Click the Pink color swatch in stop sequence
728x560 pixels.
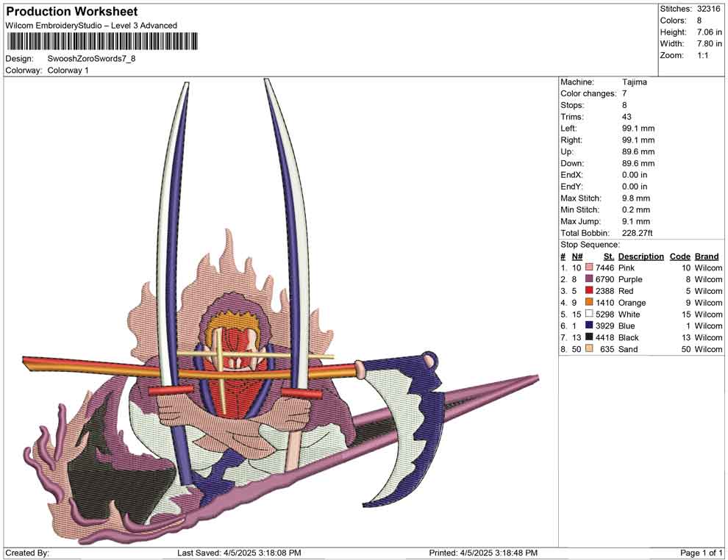(x=589, y=268)
